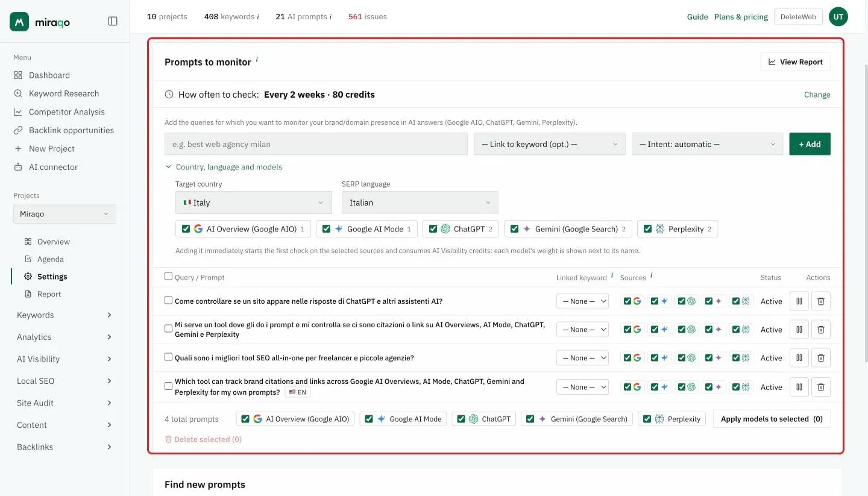Delete the 'Come controllare se un sito' prompt
868x496 pixels.
coord(821,301)
